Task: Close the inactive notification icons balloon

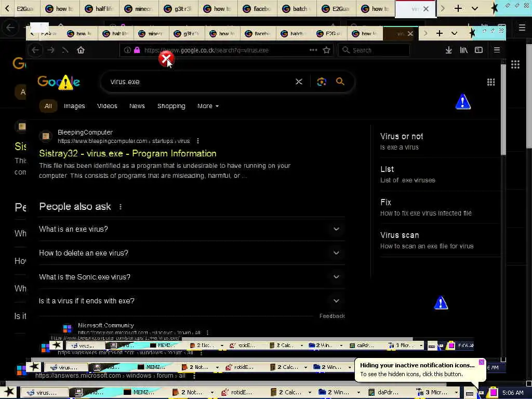Action: click(x=482, y=362)
